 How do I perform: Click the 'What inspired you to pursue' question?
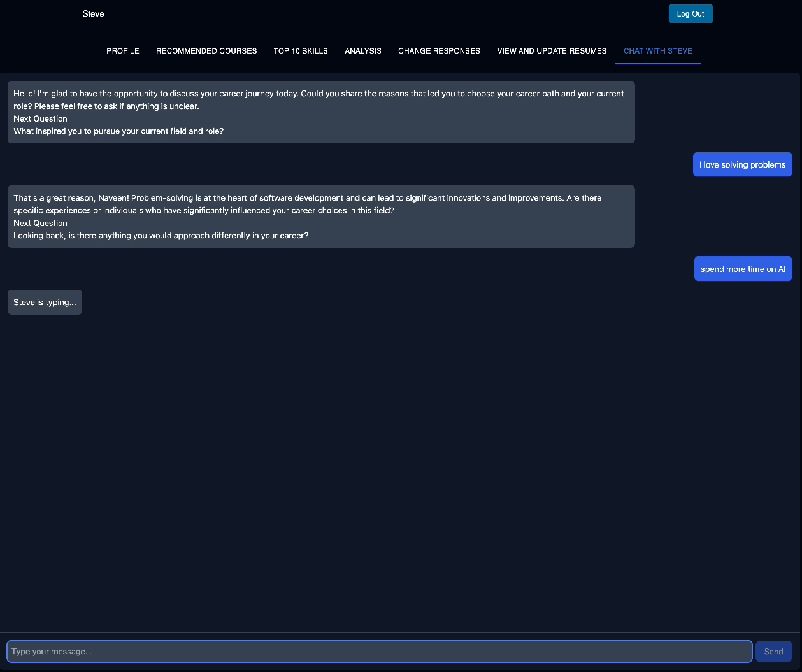118,131
